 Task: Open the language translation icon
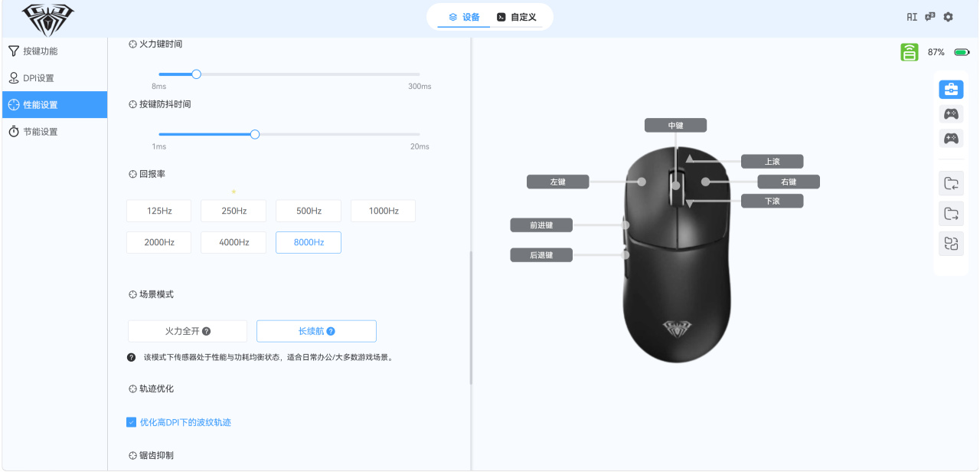pos(930,17)
